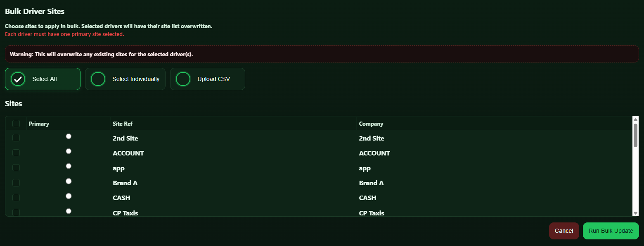The image size is (644, 246).
Task: Click the ACCOUNT site ref cell
Action: [x=128, y=153]
